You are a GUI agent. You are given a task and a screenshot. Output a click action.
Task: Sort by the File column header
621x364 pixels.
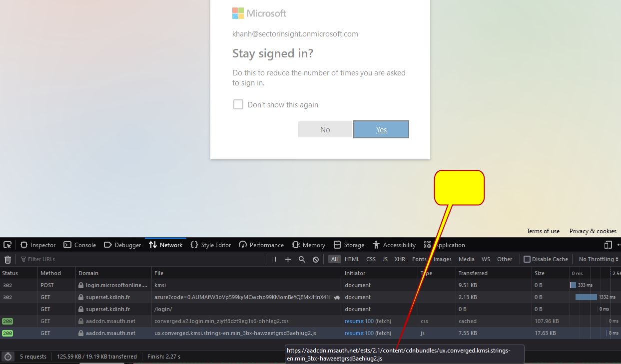tap(247, 273)
